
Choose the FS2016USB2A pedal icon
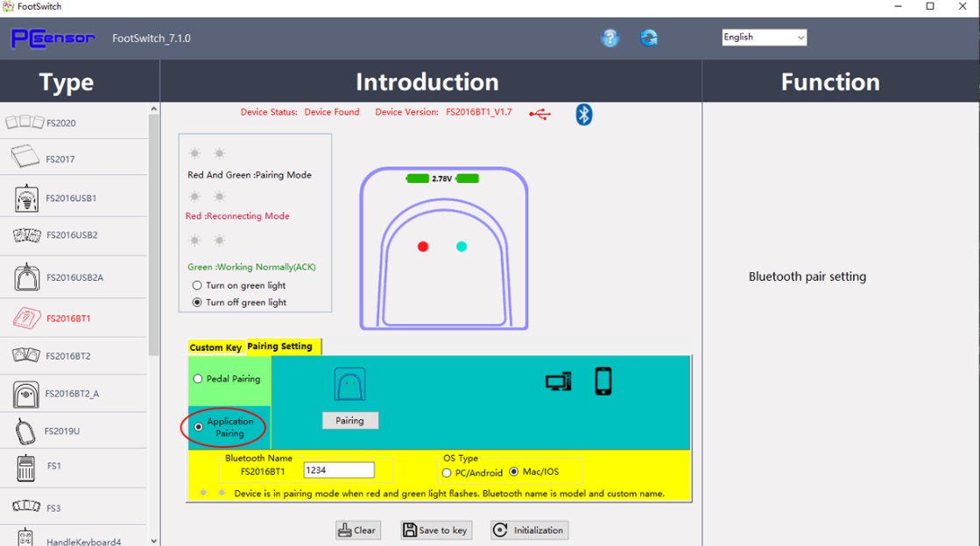[27, 276]
